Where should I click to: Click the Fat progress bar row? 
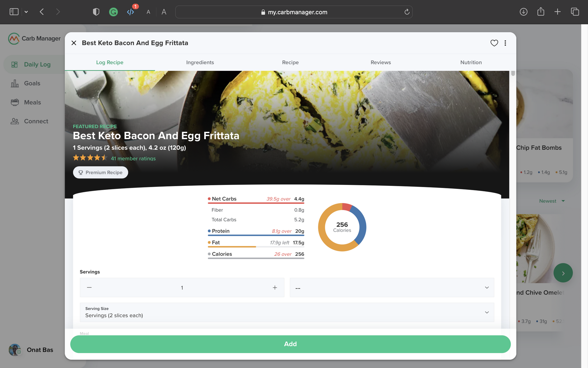pos(256,243)
